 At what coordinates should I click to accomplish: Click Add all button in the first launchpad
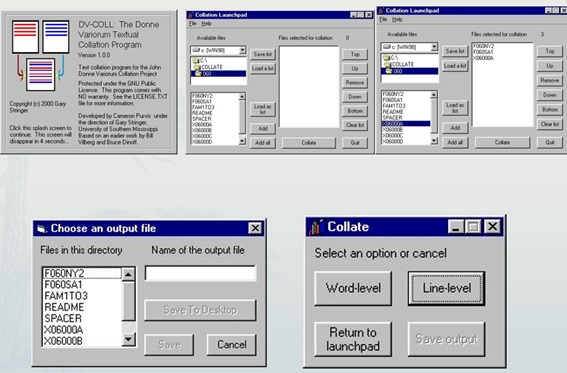[263, 143]
